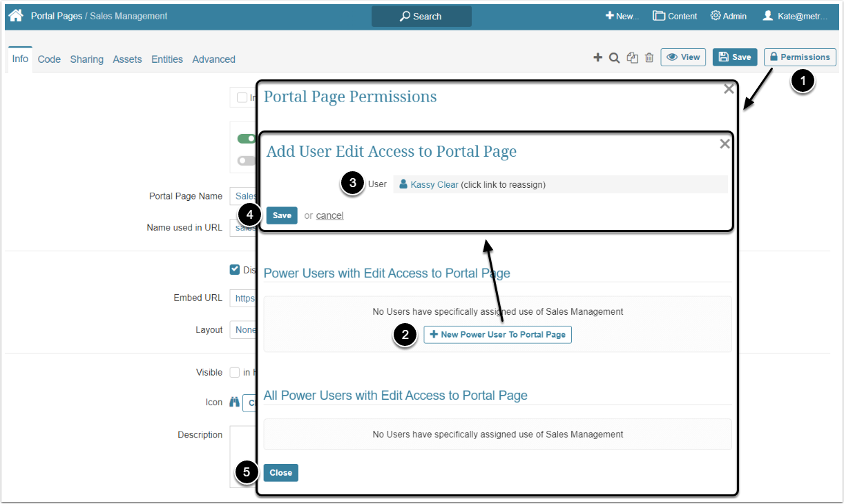Switch to the Entities tab
844x504 pixels.
coord(167,59)
